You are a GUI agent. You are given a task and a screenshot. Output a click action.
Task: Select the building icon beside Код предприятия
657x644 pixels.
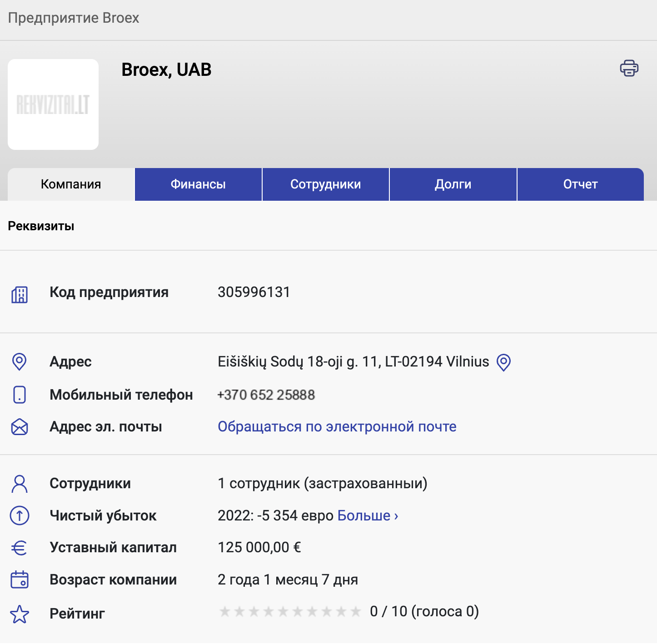click(x=20, y=294)
